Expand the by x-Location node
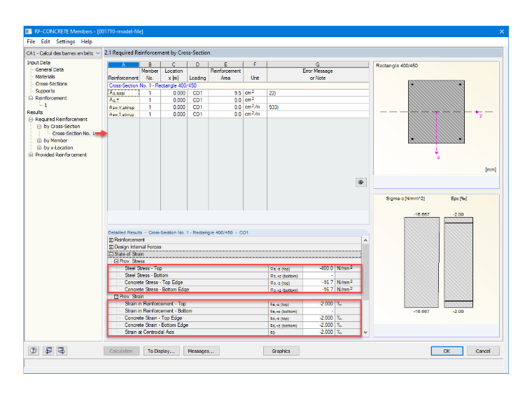This screenshot has width=532, height=399. (x=39, y=148)
